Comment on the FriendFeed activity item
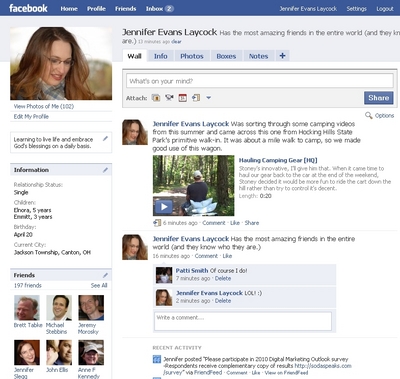This screenshot has height=379, width=400. [237, 373]
